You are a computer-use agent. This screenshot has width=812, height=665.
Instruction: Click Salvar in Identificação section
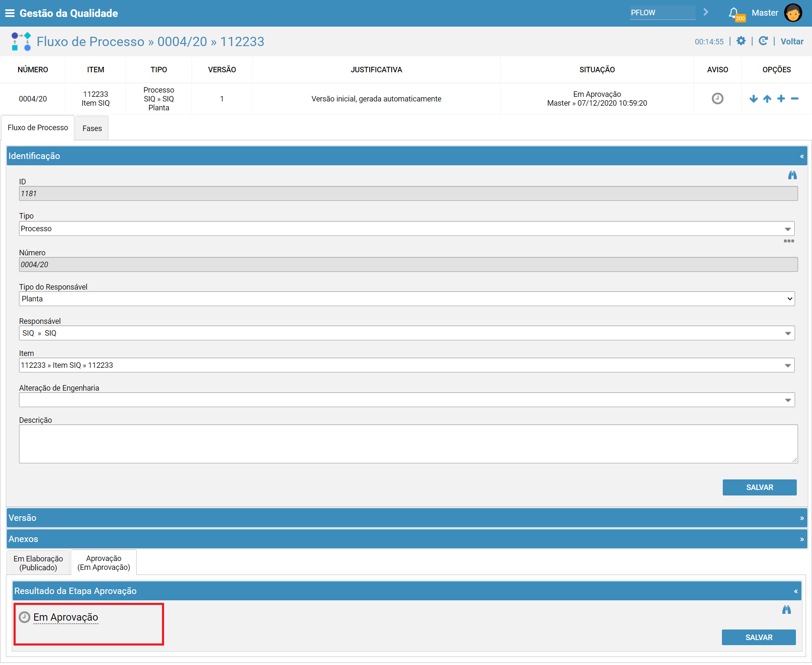(x=760, y=487)
